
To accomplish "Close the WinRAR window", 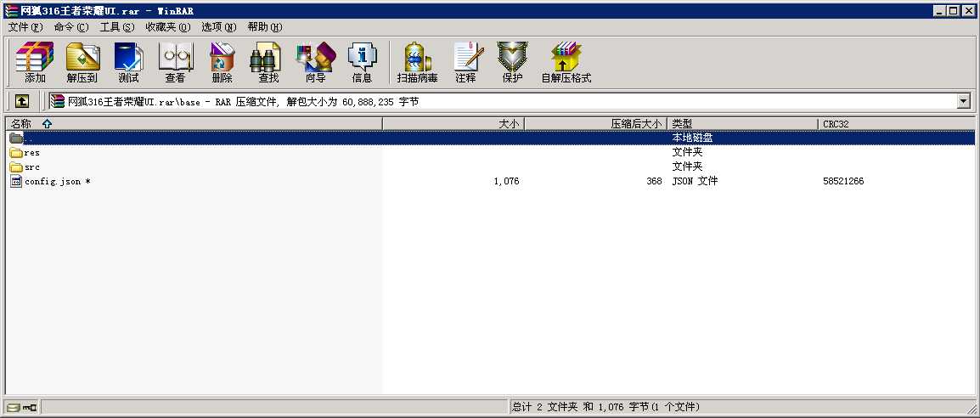I will (967, 11).
